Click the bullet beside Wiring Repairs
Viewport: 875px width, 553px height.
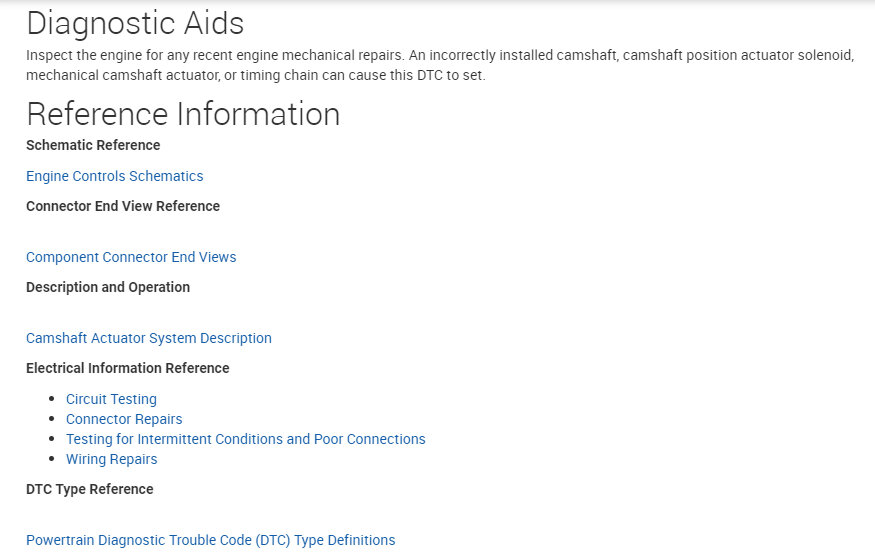point(52,459)
